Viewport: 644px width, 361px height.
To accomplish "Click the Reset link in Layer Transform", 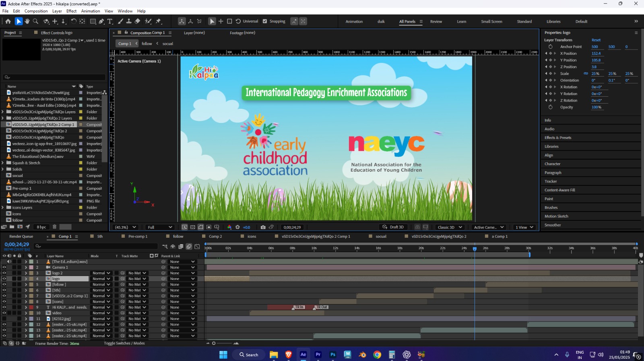I will click(596, 40).
